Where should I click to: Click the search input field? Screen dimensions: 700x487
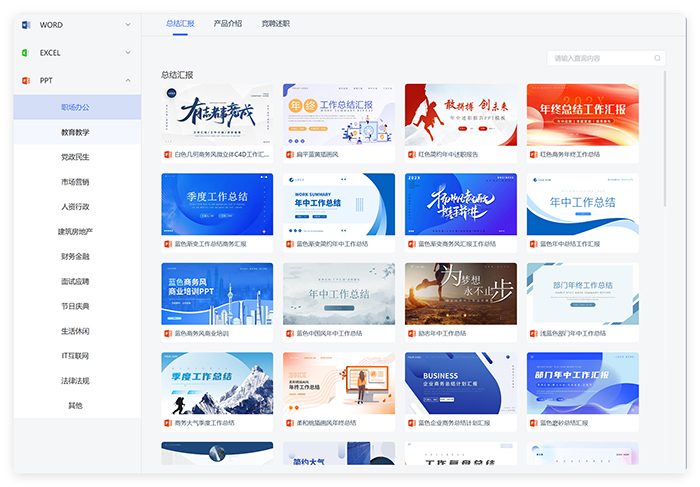(598, 58)
